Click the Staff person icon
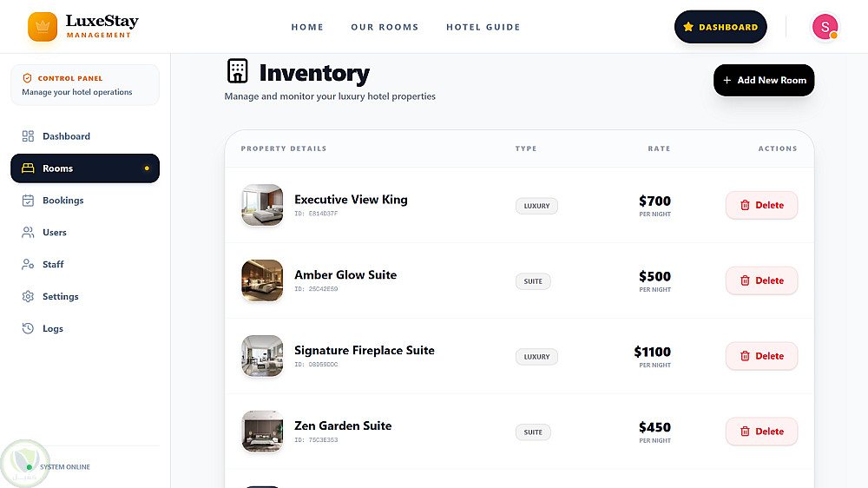The image size is (868, 488). [x=28, y=265]
